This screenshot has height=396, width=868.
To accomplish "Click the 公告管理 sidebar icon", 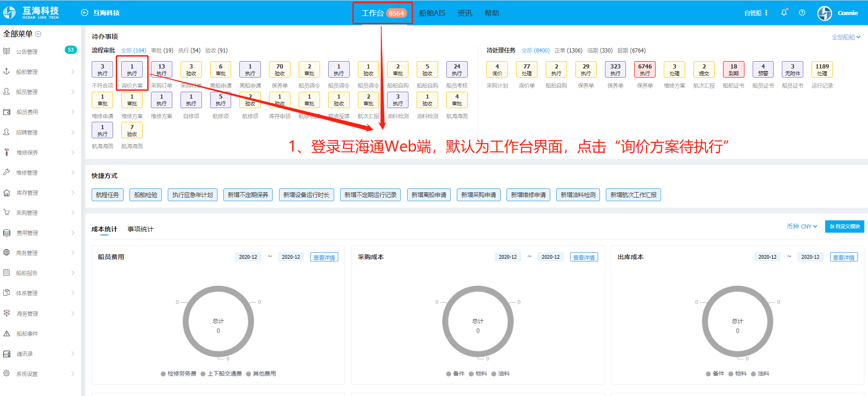I will (x=6, y=51).
